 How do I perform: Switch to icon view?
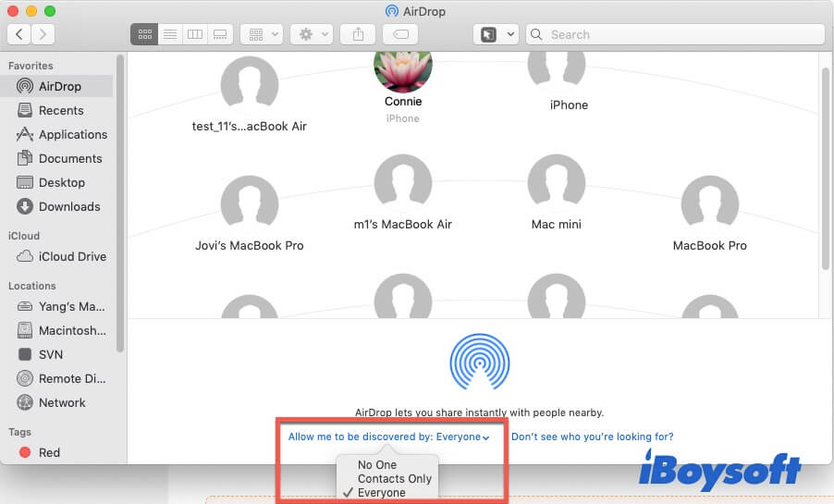tap(144, 34)
